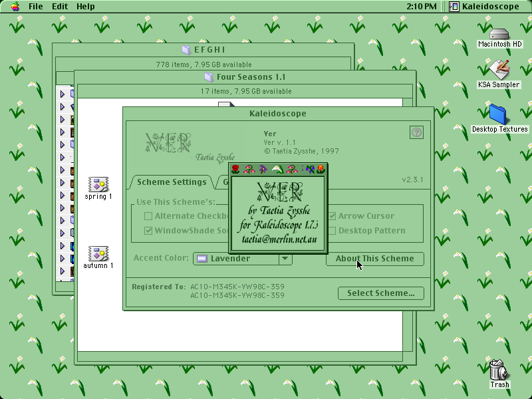Toggle the WindowShade Sounds checkbox
This screenshot has height=399, width=532.
pyautogui.click(x=148, y=231)
